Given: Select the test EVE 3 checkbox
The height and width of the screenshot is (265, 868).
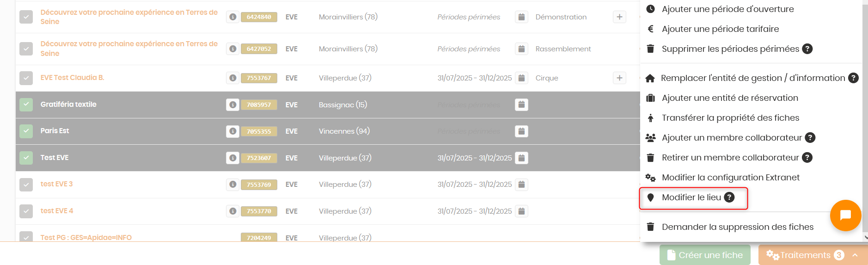Looking at the screenshot, I should 26,185.
